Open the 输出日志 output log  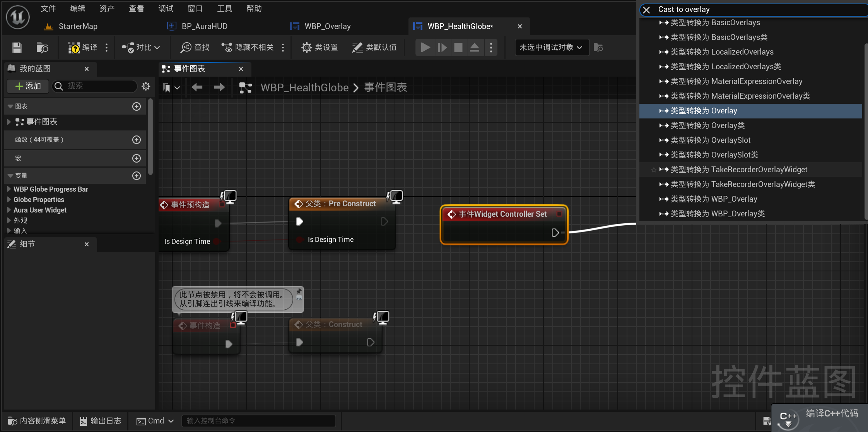click(101, 421)
